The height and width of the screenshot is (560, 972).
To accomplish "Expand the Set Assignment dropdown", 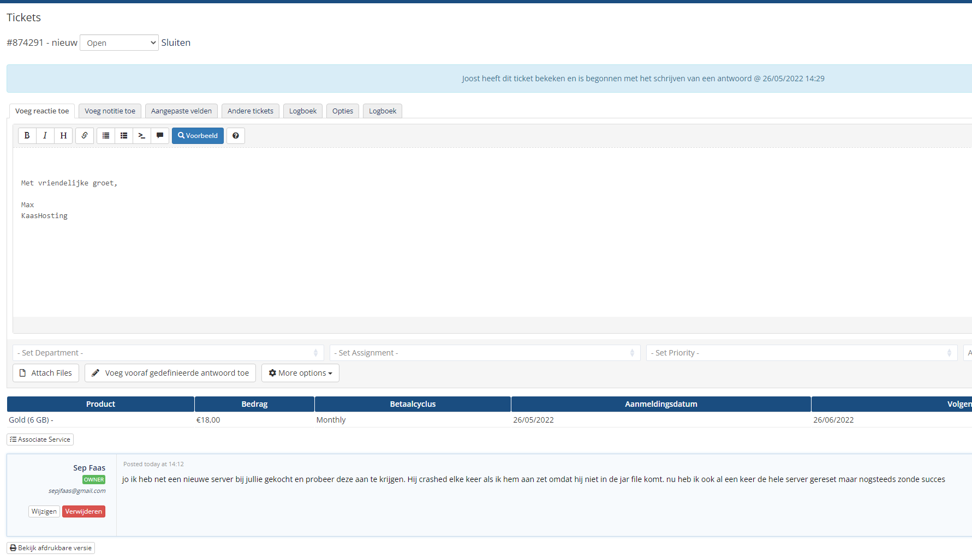I will 485,353.
